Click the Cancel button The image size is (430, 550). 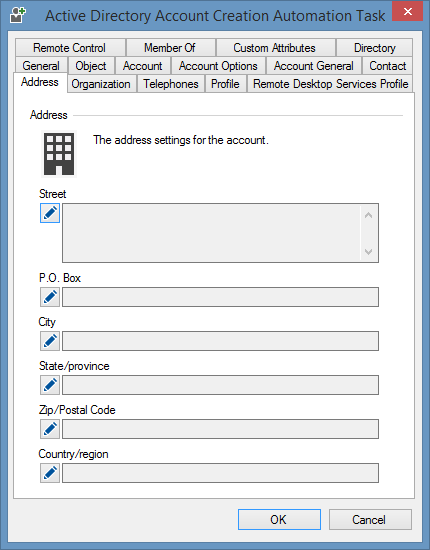click(x=370, y=519)
